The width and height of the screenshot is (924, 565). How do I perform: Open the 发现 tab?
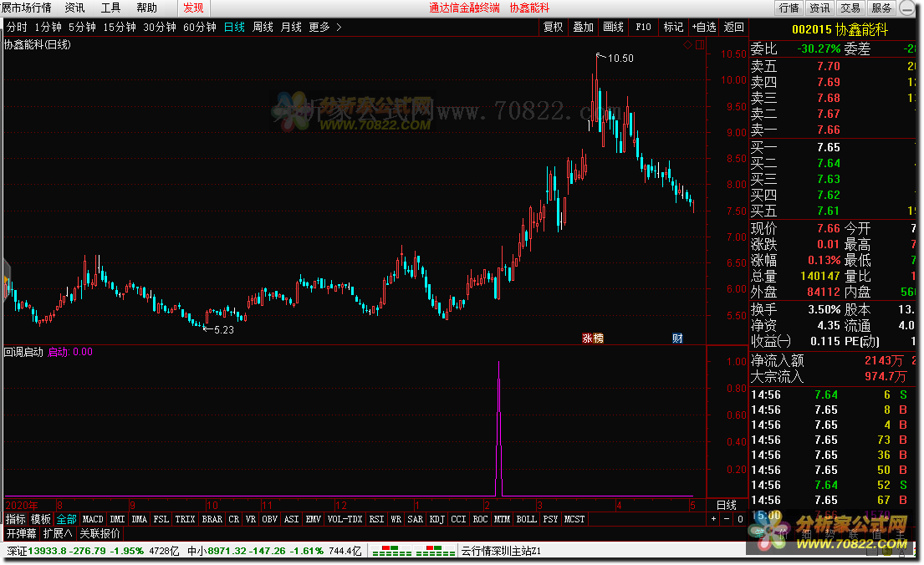click(193, 8)
